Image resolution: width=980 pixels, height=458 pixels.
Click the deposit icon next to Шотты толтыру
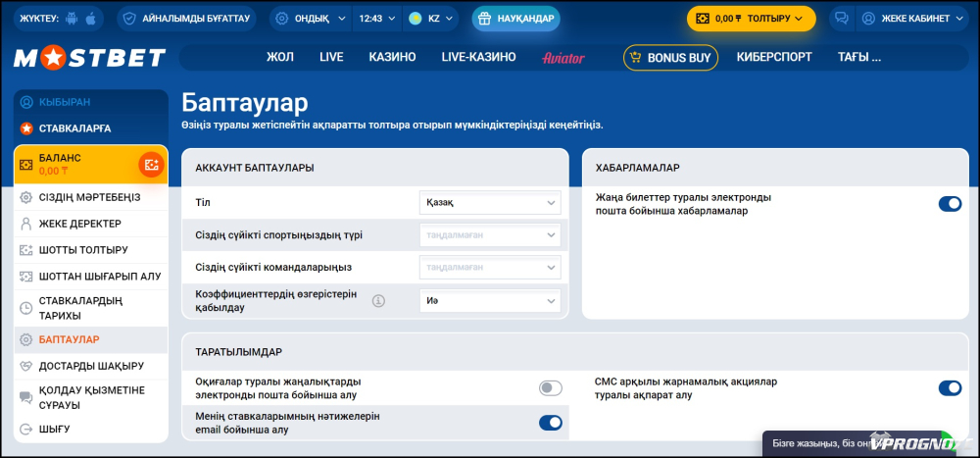click(x=25, y=250)
